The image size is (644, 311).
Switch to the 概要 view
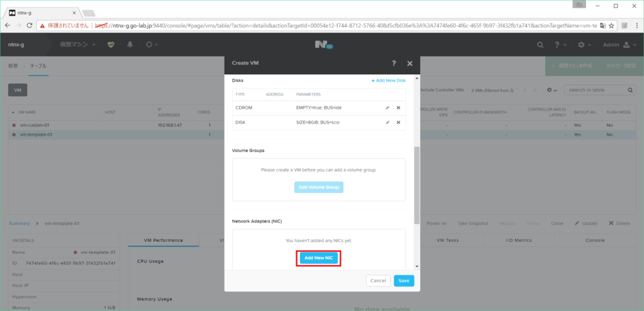pos(13,65)
